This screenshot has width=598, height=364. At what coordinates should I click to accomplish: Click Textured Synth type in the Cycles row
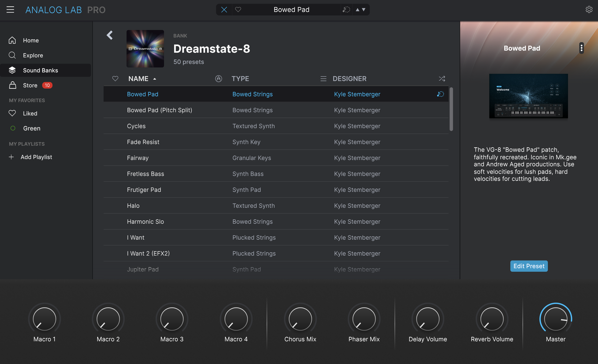tap(254, 126)
